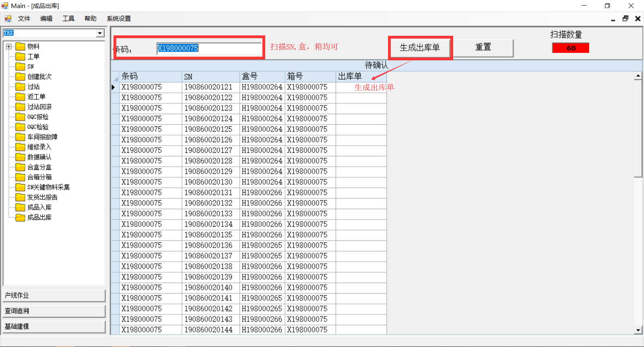
Task: Open the OQC检验 folder node
Action: 37,127
